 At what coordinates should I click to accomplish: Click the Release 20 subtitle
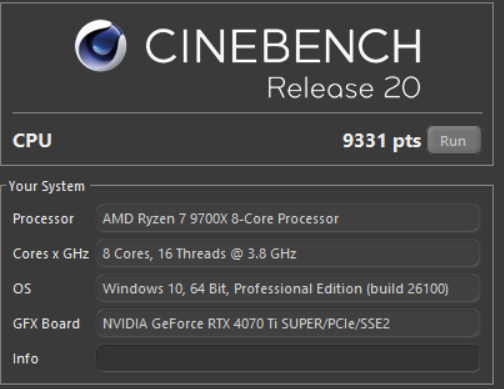(x=344, y=87)
